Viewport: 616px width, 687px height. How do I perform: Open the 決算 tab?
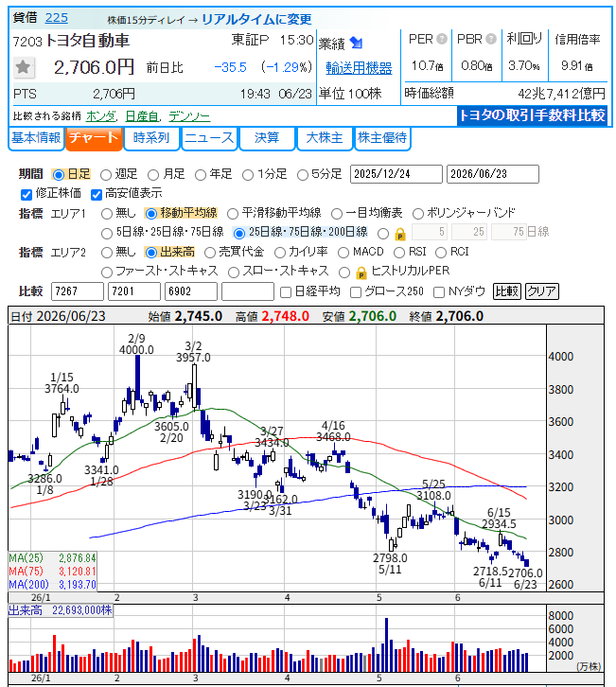click(267, 138)
